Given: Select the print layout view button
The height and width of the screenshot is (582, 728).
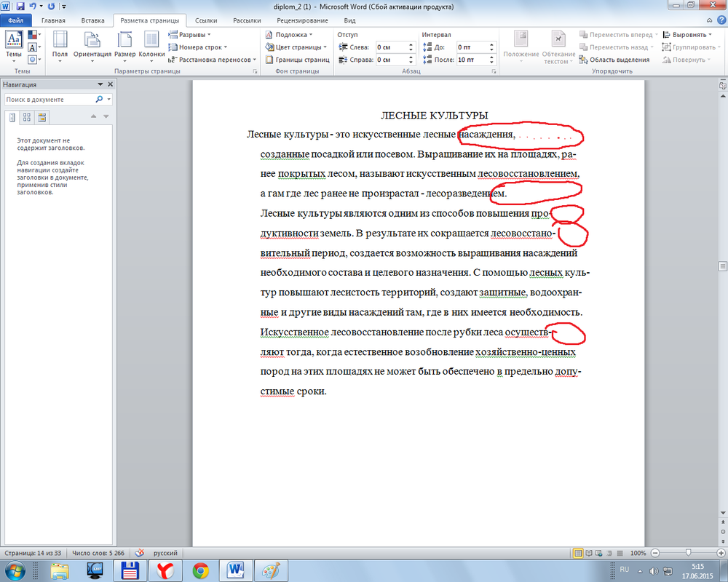Looking at the screenshot, I should coord(577,553).
